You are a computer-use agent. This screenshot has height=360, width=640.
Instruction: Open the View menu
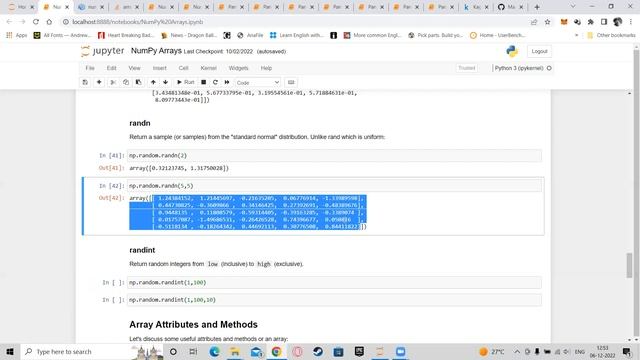[134, 68]
